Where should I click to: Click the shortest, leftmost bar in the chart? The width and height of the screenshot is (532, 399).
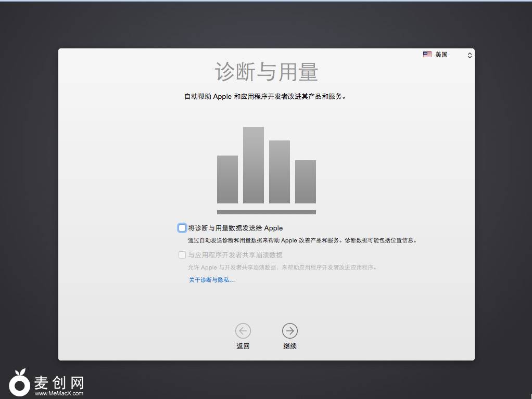227,179
